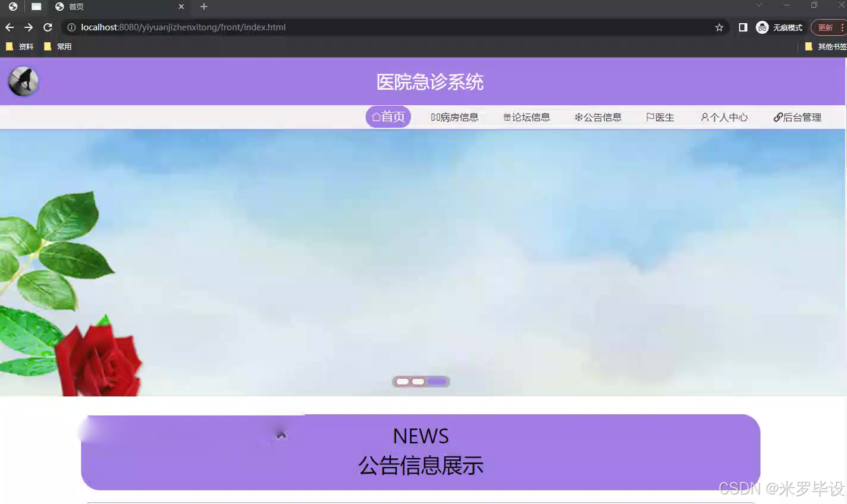This screenshot has width=847, height=504.
Task: Select the second carousel indicator dot
Action: tap(418, 381)
